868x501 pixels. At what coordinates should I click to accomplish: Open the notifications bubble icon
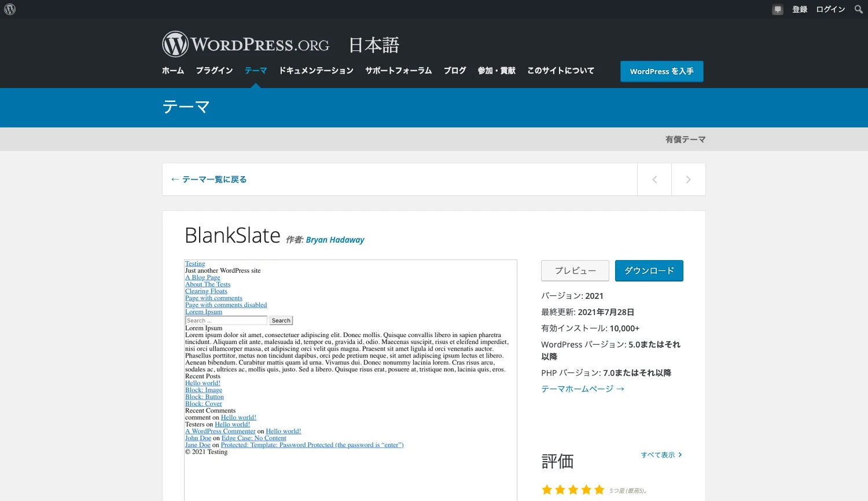778,9
